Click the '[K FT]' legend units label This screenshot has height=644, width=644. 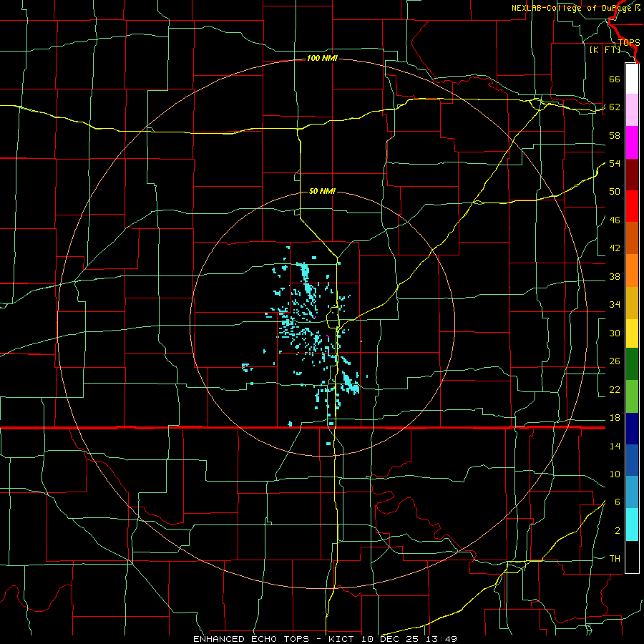(x=605, y=49)
